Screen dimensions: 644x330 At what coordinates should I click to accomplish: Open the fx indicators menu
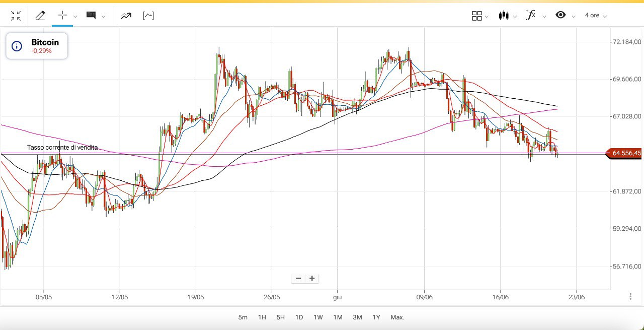click(531, 15)
